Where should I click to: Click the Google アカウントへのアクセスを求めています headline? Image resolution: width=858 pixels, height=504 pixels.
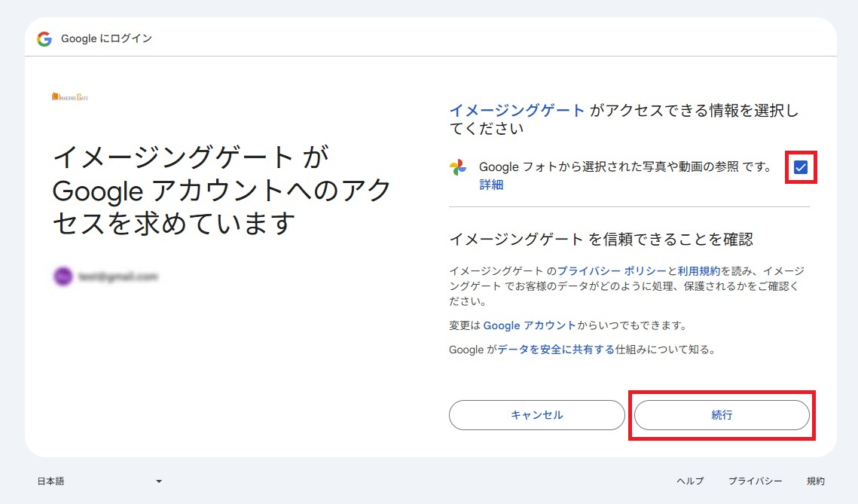(x=221, y=190)
